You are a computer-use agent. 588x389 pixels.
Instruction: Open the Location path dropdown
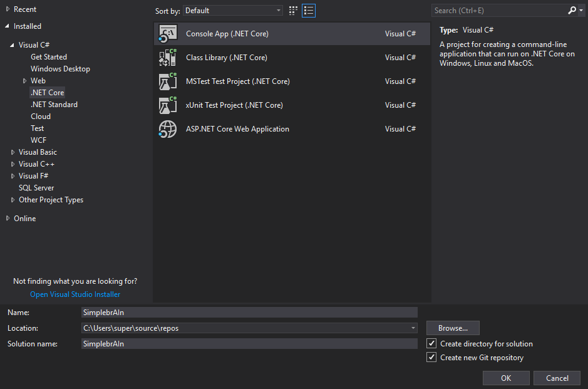click(x=413, y=328)
